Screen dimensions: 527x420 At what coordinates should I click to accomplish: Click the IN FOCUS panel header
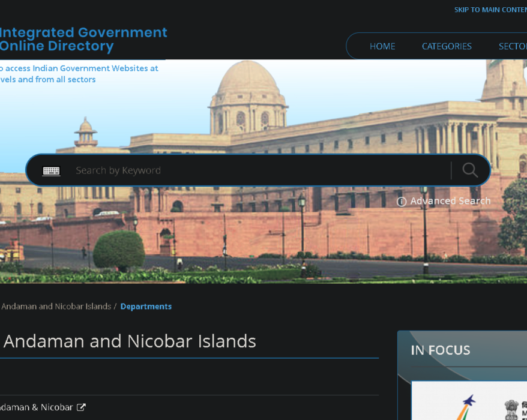click(441, 350)
